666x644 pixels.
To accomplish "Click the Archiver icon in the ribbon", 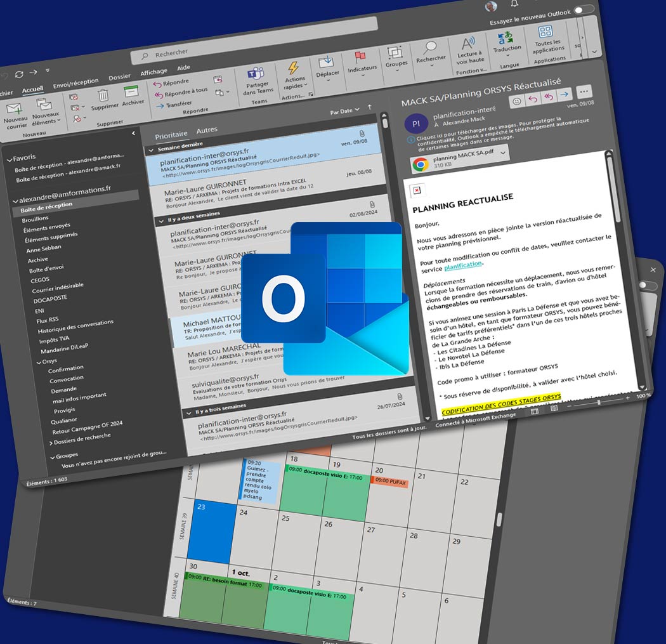I will point(131,91).
